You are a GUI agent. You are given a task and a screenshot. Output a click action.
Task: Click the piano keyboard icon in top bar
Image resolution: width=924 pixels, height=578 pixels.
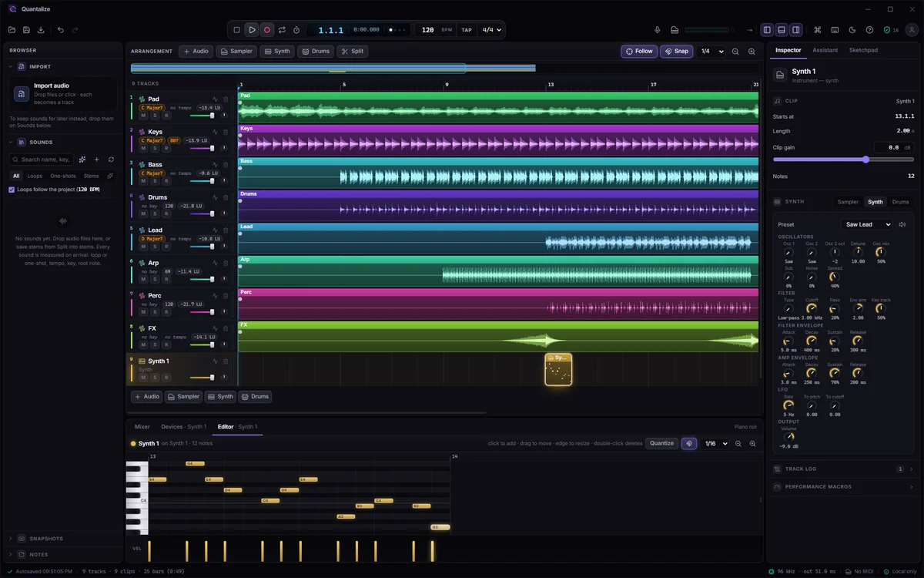pyautogui.click(x=675, y=30)
